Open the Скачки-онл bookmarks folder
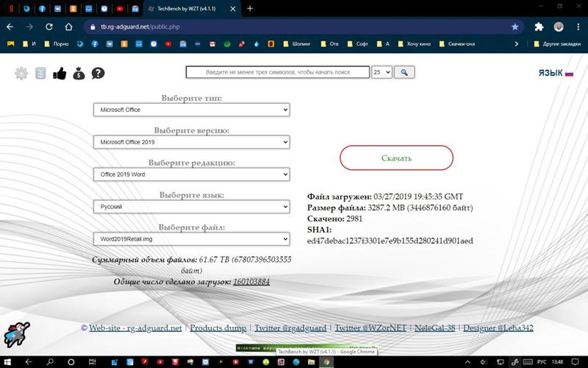 coord(456,44)
